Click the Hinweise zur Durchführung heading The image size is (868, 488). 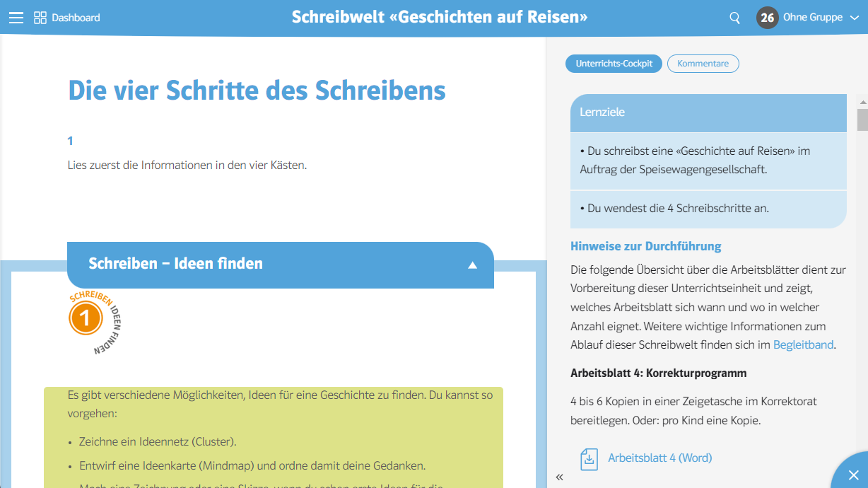coord(645,246)
